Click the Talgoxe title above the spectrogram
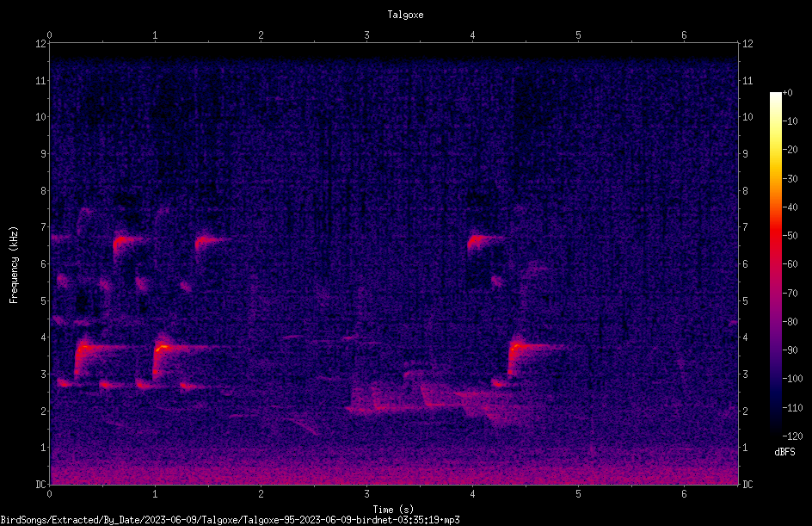 [405, 15]
